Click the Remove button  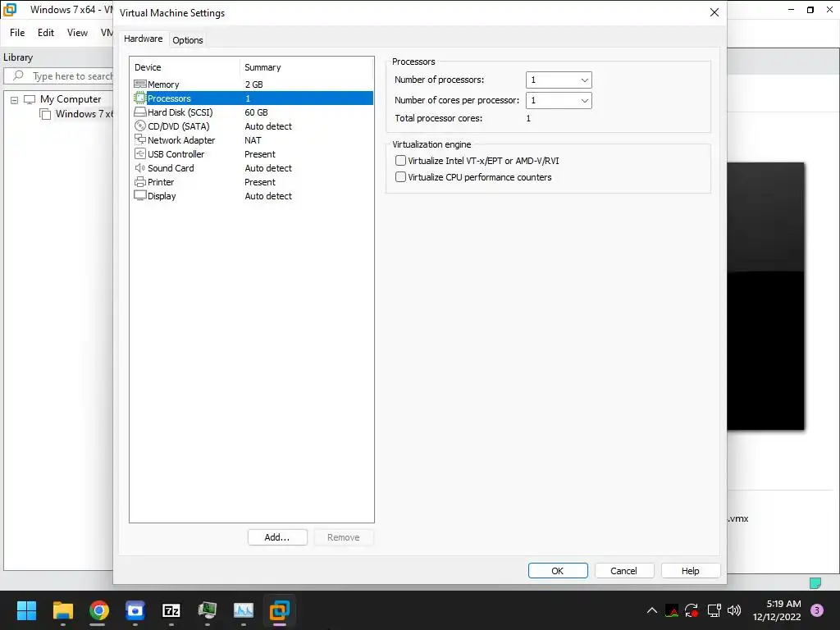point(344,537)
